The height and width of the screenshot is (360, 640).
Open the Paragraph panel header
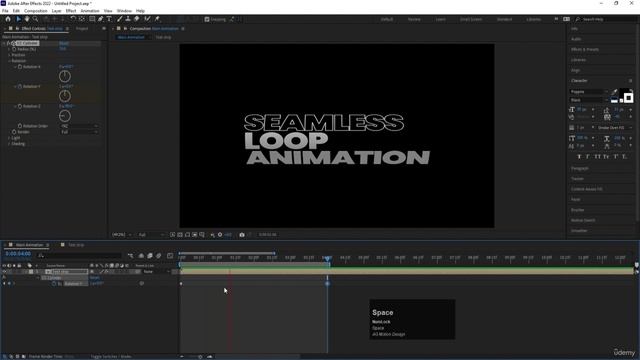[580, 168]
